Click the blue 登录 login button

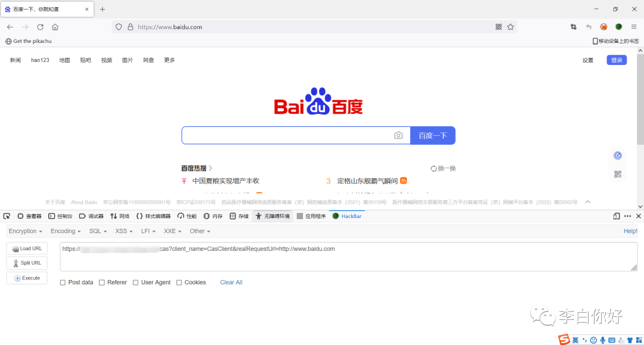pos(617,60)
